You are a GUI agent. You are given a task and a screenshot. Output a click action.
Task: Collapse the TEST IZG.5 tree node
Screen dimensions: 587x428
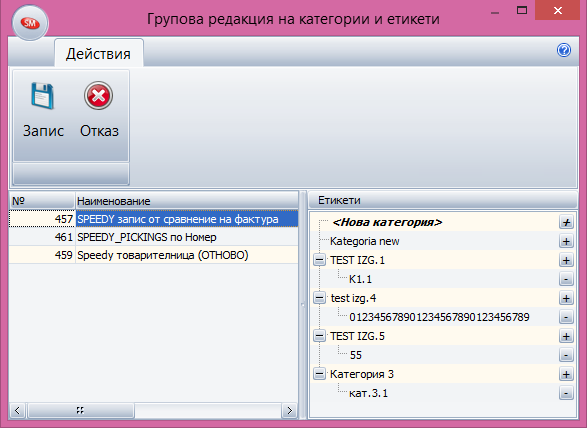(x=319, y=336)
